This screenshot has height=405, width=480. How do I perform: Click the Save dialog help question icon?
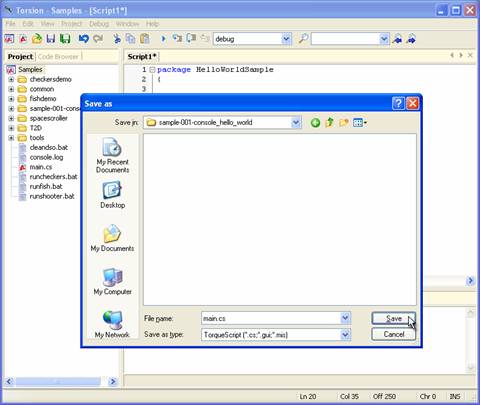click(x=398, y=104)
